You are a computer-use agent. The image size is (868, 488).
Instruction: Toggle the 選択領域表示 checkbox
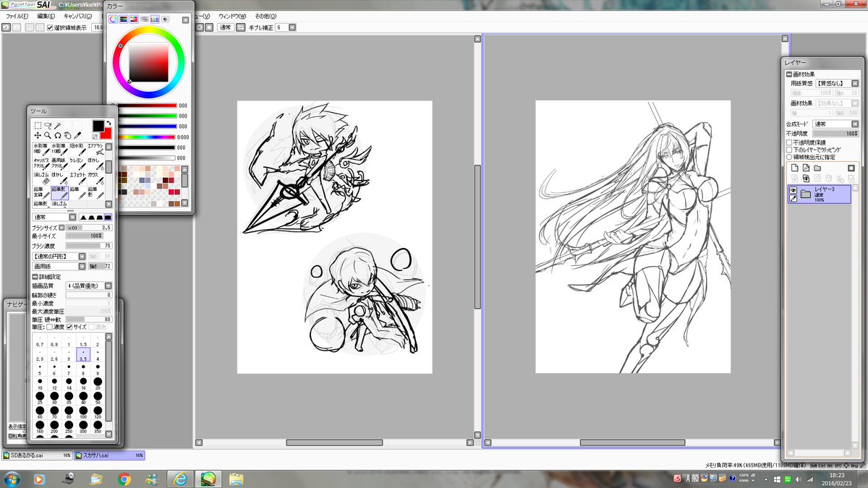pos(50,27)
